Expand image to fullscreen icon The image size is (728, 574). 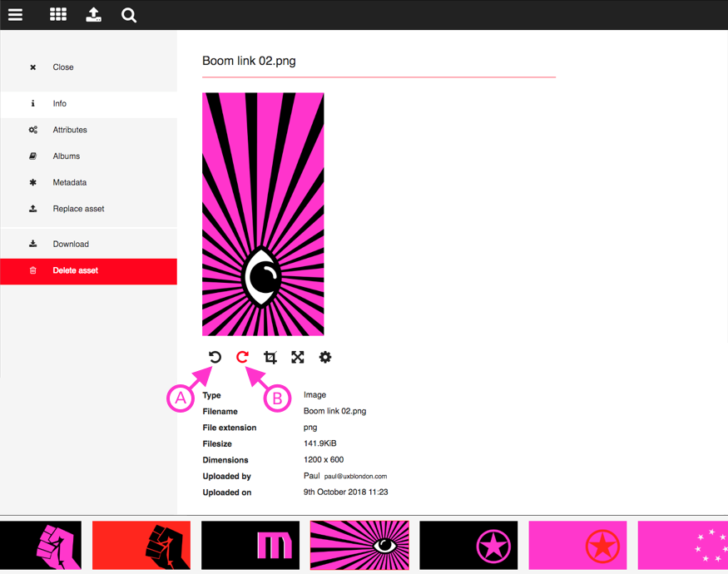298,357
